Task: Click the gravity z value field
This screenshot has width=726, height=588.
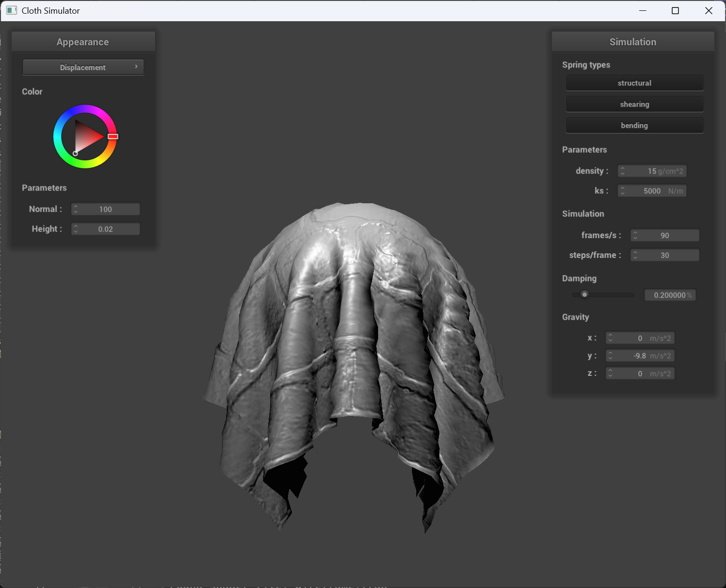Action: pos(640,373)
